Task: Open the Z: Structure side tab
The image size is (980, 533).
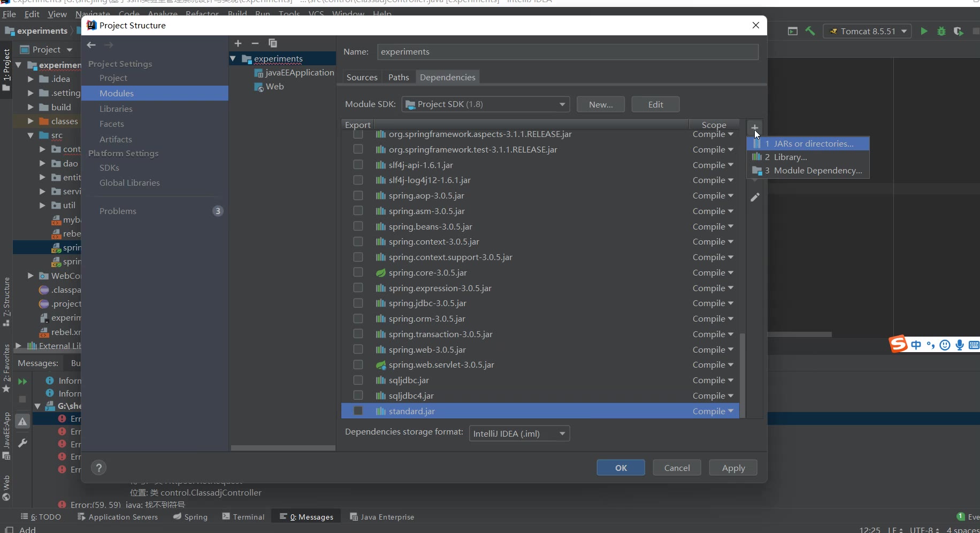Action: [x=6, y=301]
